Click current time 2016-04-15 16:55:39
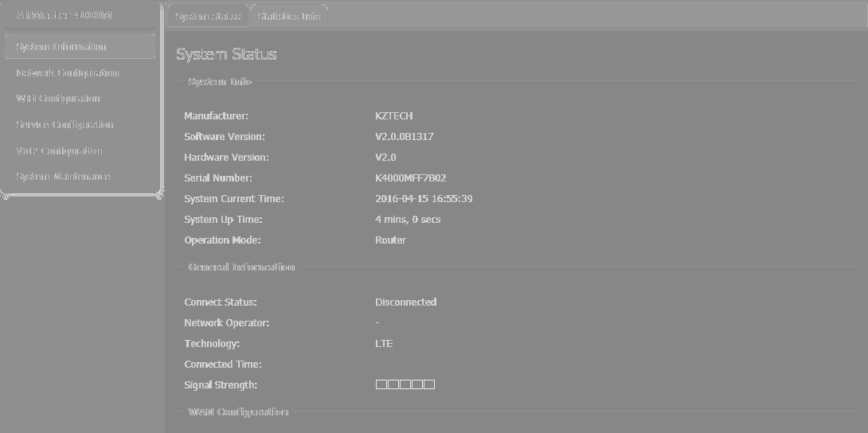868x433 pixels. (424, 198)
